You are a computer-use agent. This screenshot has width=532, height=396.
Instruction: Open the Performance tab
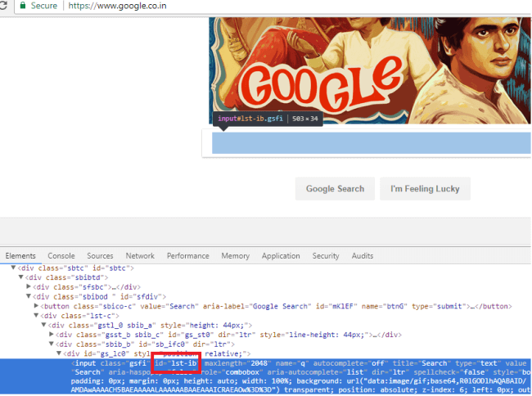[187, 256]
